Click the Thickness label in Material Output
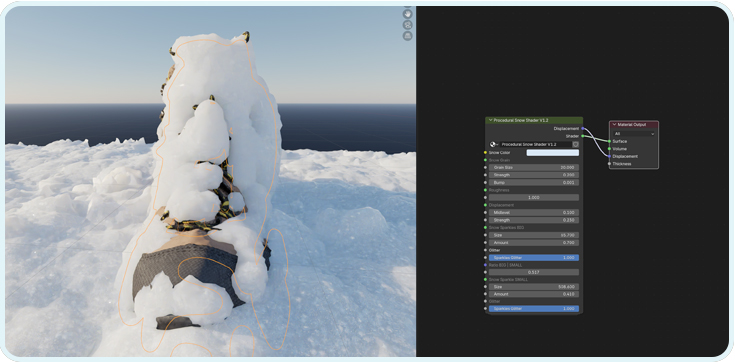This screenshot has width=735, height=362. pos(622,164)
